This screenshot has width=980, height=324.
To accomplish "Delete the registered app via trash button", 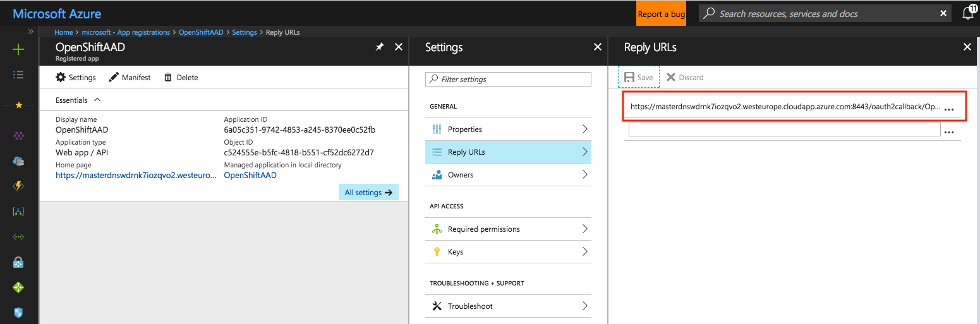I will click(x=181, y=78).
